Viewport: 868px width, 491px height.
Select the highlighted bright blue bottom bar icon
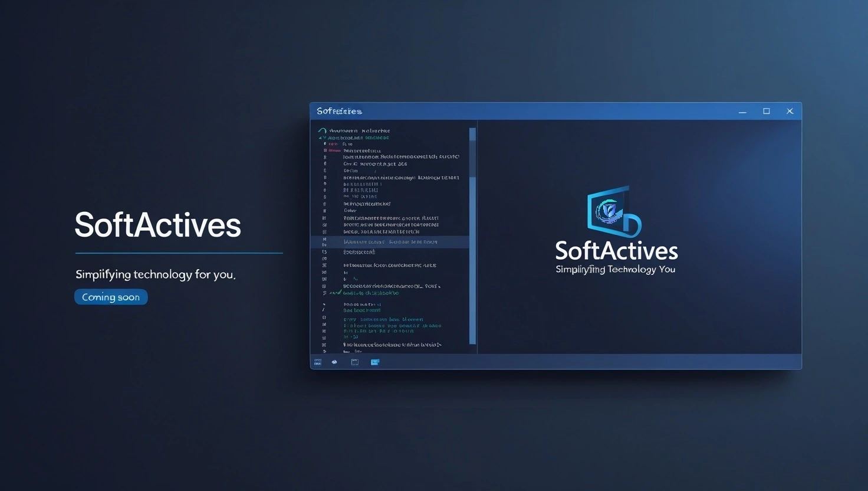point(375,362)
